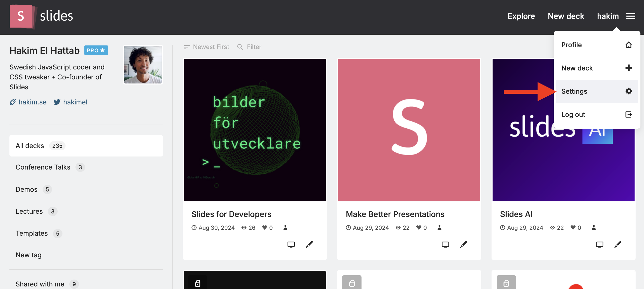
Task: Click the 26 views count
Action: pos(252,228)
